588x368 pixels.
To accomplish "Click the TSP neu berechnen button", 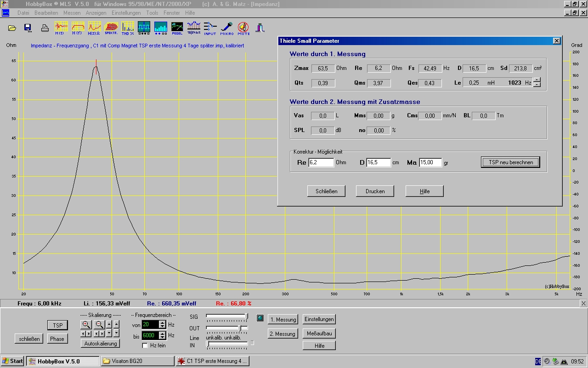I will click(510, 162).
